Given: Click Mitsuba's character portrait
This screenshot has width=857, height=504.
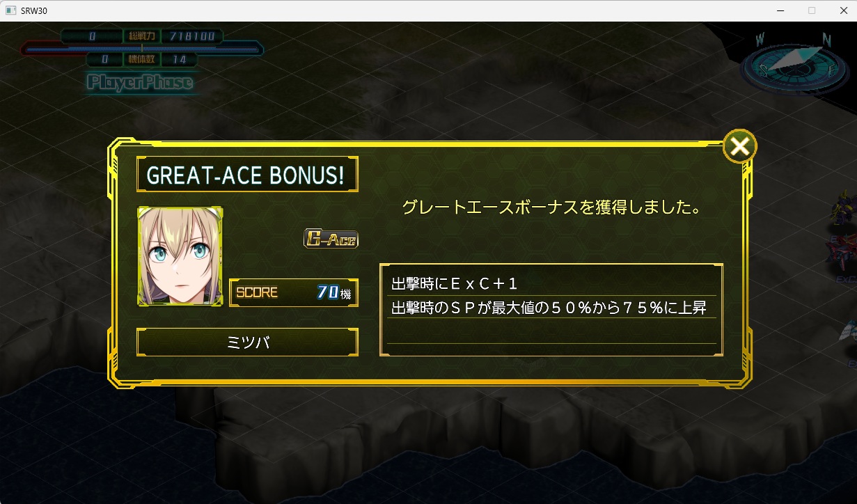Looking at the screenshot, I should [x=180, y=256].
